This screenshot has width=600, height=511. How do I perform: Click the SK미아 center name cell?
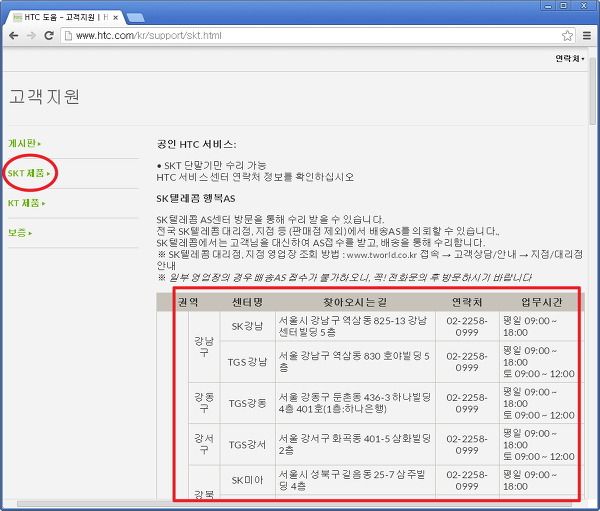[x=247, y=480]
